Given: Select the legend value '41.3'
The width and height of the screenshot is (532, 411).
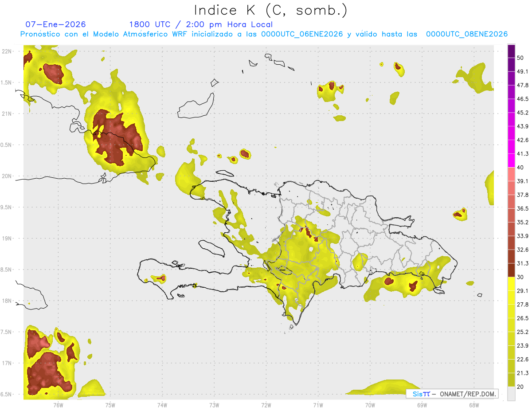Looking at the screenshot, I should (x=522, y=154).
